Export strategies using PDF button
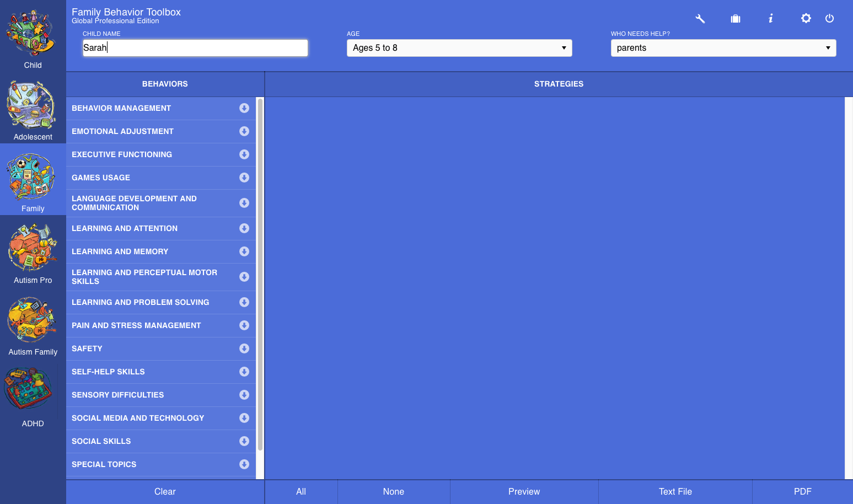Viewport: 853px width, 504px height. click(802, 492)
